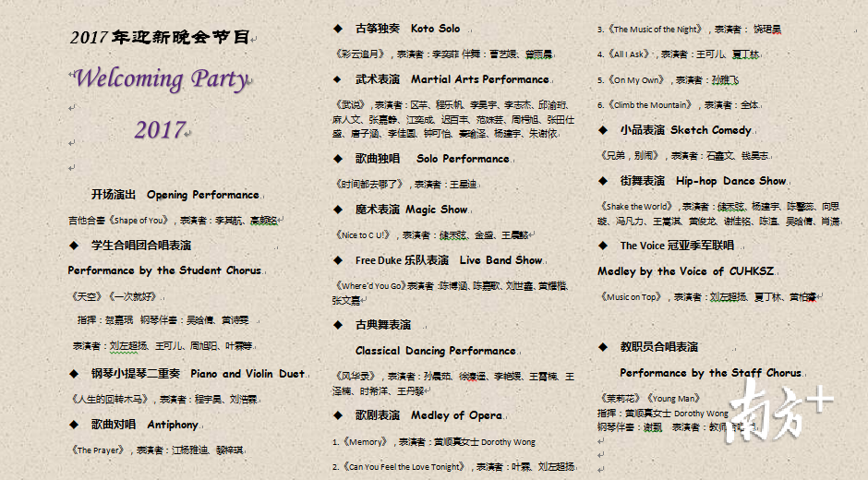The height and width of the screenshot is (480, 868).
Task: Click the diamond bullet before Antiphony heading
Action: 74,425
